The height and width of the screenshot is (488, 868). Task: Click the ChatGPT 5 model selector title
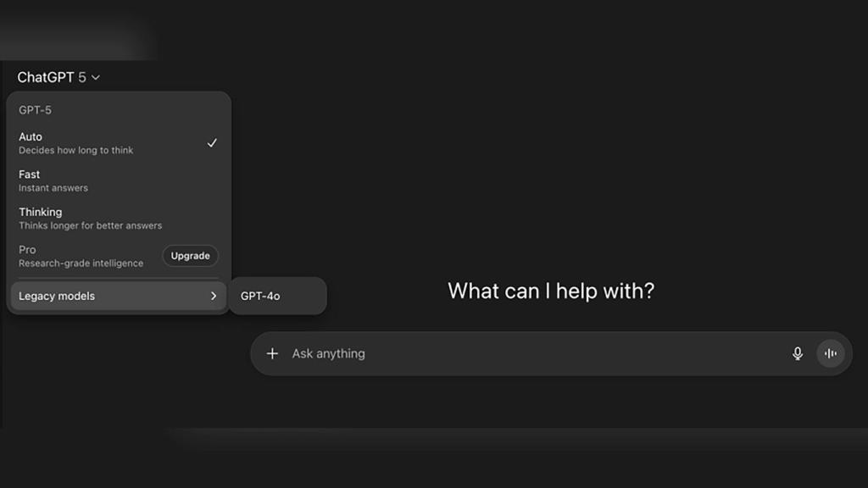pos(52,77)
